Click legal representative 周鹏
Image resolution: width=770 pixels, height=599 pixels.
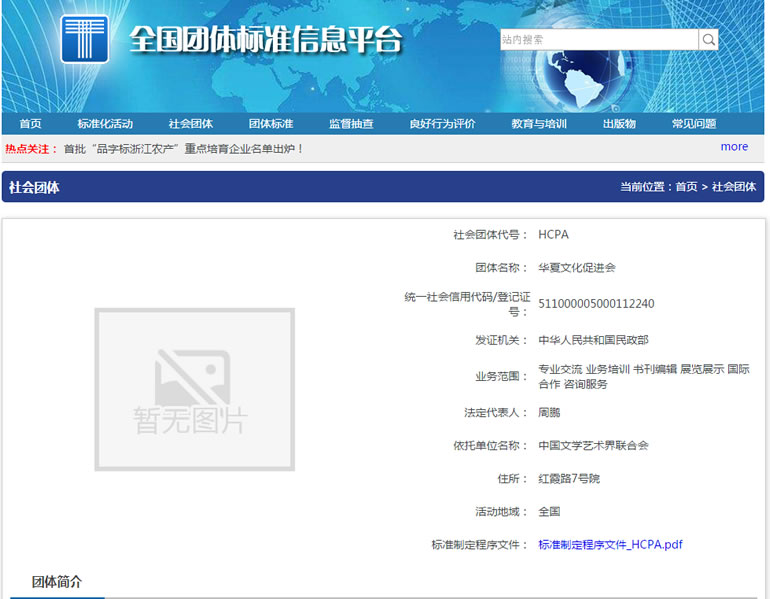coord(549,412)
